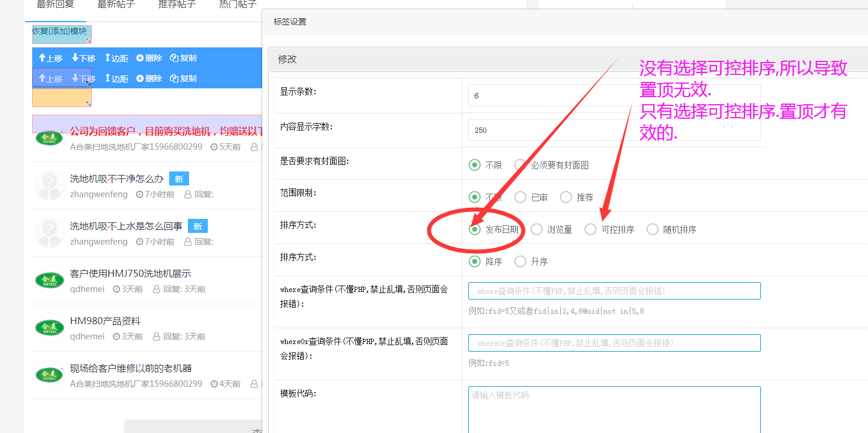Click 删除 icon in the upper toolbar row
Image resolution: width=868 pixels, height=433 pixels.
pos(140,58)
